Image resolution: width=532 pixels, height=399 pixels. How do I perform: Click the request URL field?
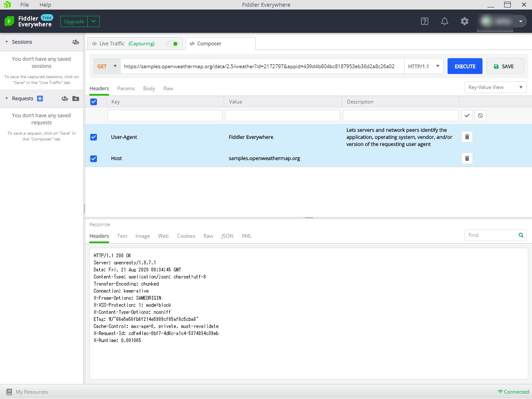262,66
